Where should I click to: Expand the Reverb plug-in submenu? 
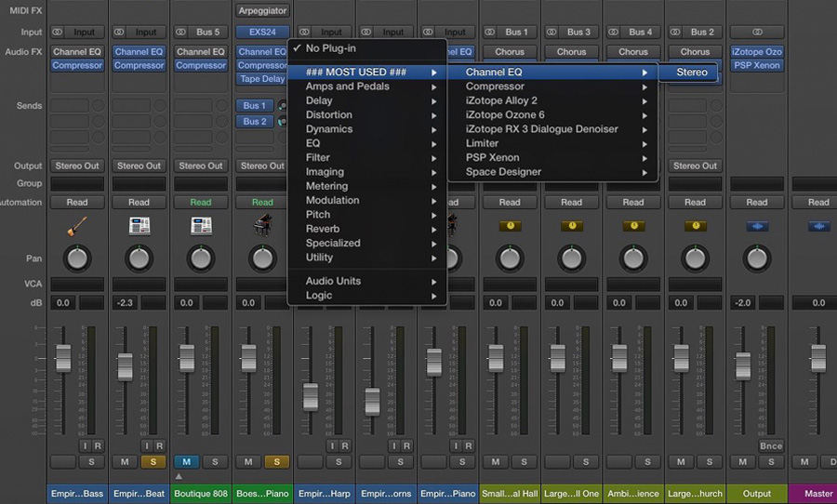(367, 229)
